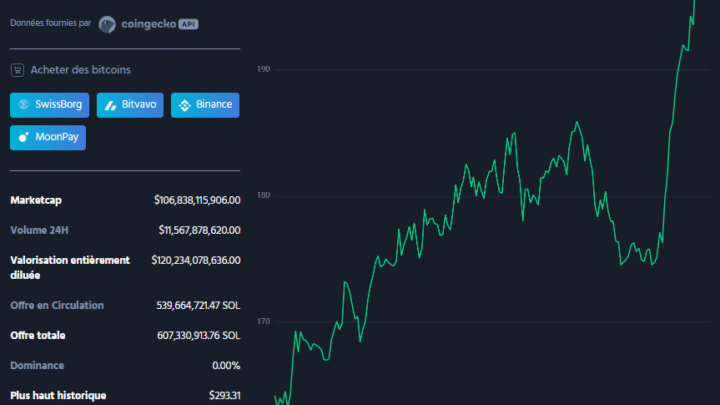The image size is (720, 405).
Task: Select circulating supply 539,664,721.47 SOL
Action: (x=198, y=306)
